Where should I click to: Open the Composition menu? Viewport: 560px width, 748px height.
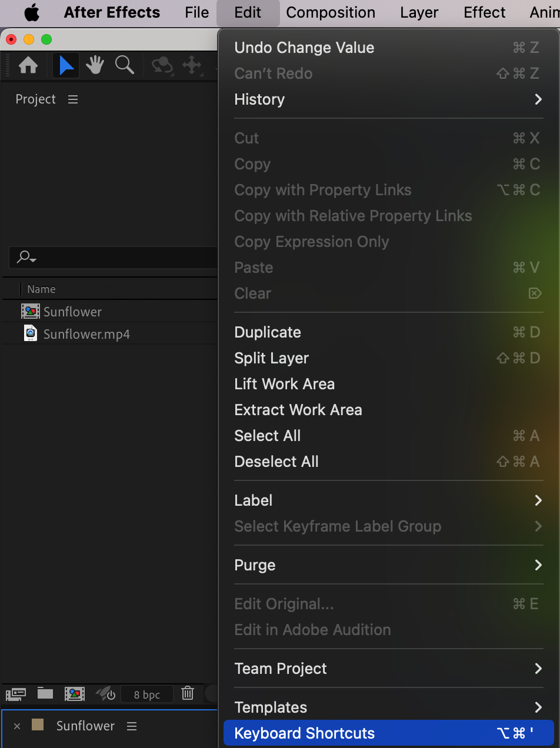[331, 12]
